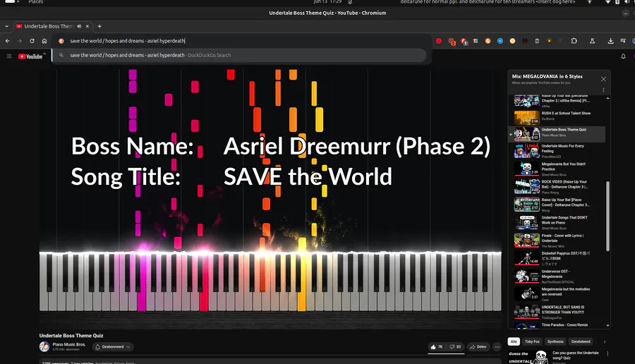Dislike the video with thumbs down
Viewport: 635px width, 364px height.
coord(455,346)
